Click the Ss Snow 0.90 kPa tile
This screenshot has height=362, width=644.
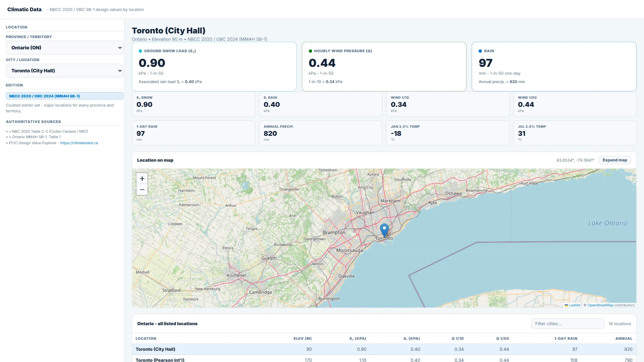point(193,104)
